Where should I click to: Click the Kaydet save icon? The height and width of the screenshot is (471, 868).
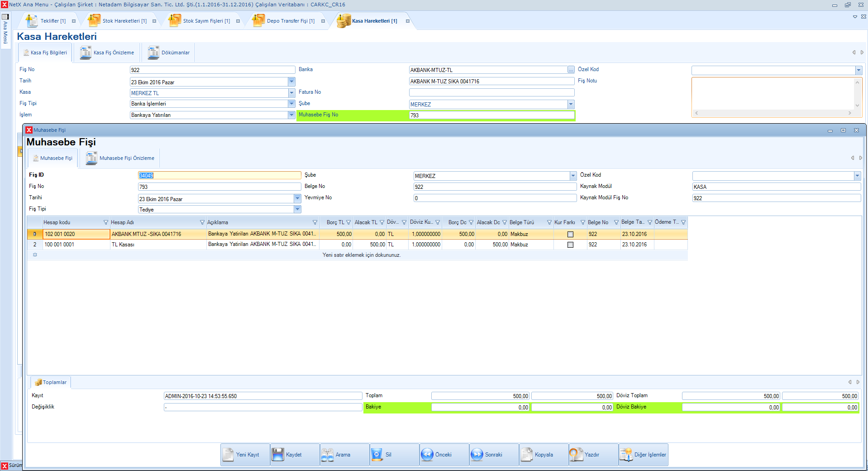pos(278,454)
